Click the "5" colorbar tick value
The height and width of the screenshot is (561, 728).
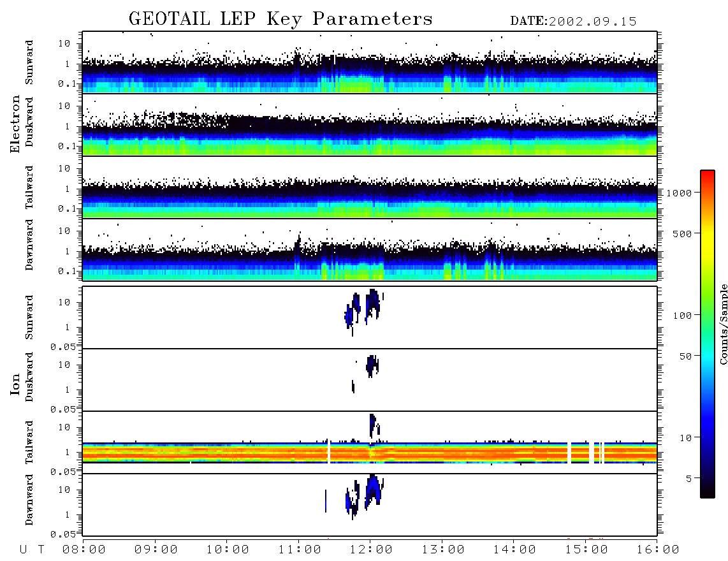click(688, 479)
